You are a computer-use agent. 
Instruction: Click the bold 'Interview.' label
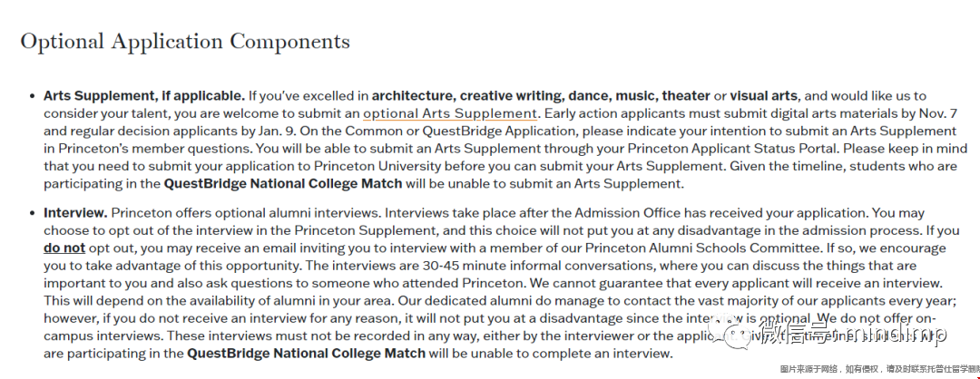[75, 212]
